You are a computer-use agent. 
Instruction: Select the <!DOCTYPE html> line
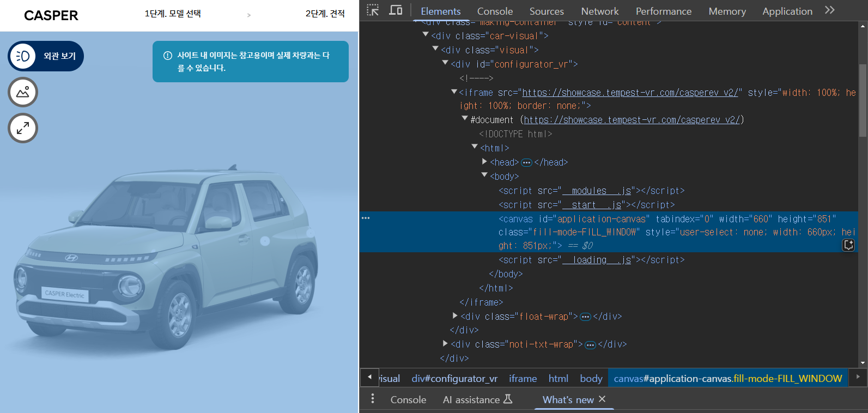[x=515, y=134]
